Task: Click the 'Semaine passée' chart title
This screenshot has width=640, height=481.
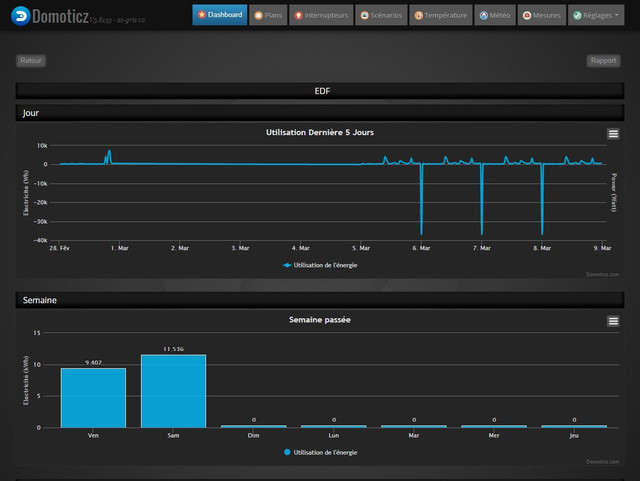Action: click(320, 320)
